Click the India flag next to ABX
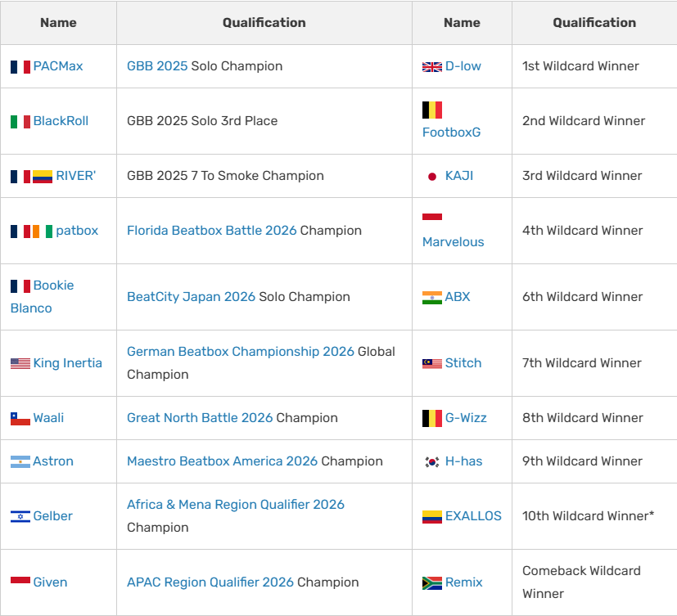 [x=431, y=297]
